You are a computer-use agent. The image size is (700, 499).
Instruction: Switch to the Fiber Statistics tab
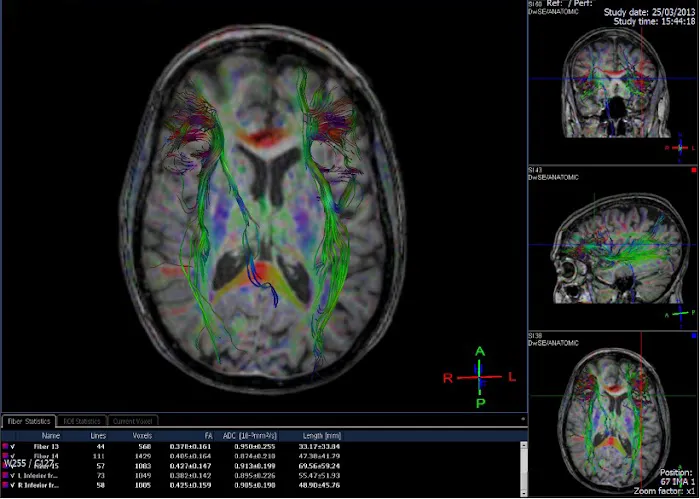point(29,421)
